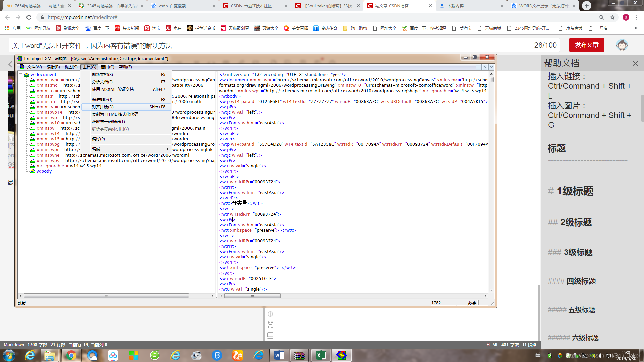Screen dimensions: 644x362
Task: Launch Chrome from the taskbar
Action: (x=71, y=355)
